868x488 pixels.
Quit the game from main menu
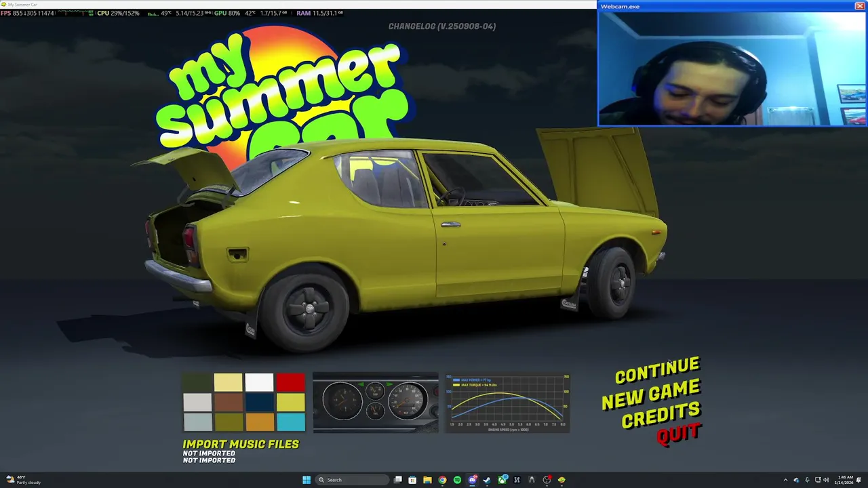tap(679, 433)
